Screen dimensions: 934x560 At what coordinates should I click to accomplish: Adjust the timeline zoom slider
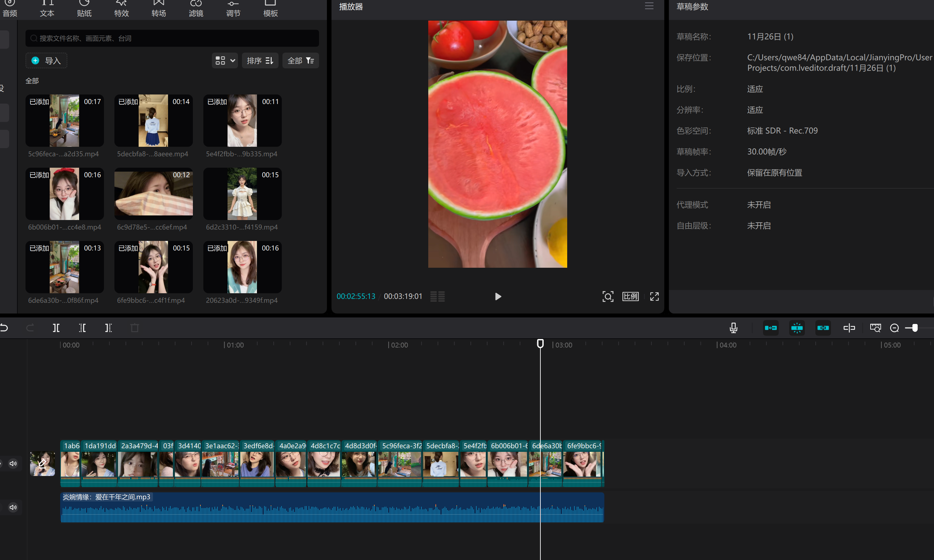tap(915, 328)
